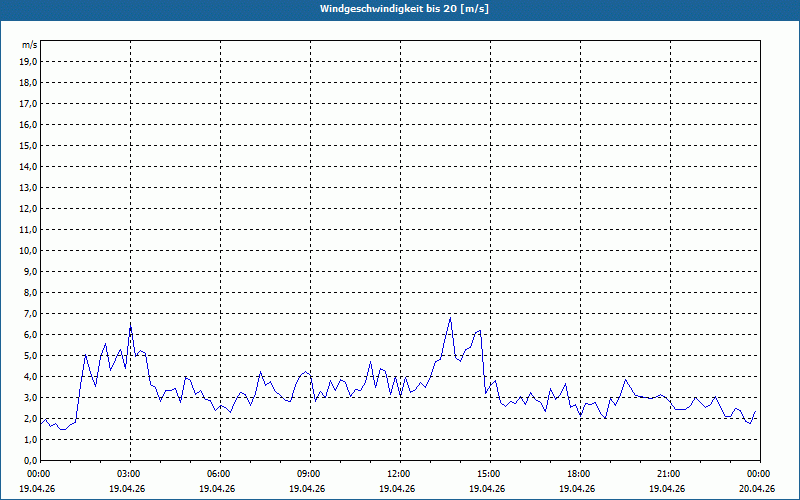
Task: Click the 3,0 y-axis value
Action: 30,397
